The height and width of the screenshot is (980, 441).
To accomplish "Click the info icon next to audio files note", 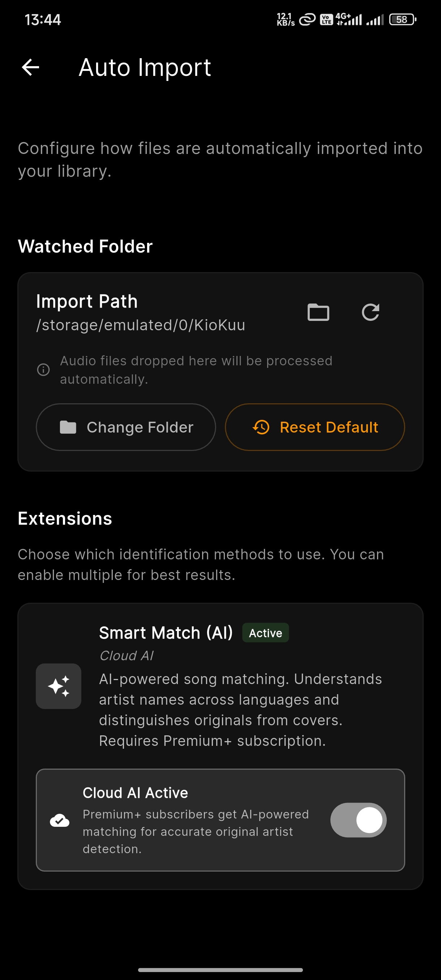I will 43,369.
